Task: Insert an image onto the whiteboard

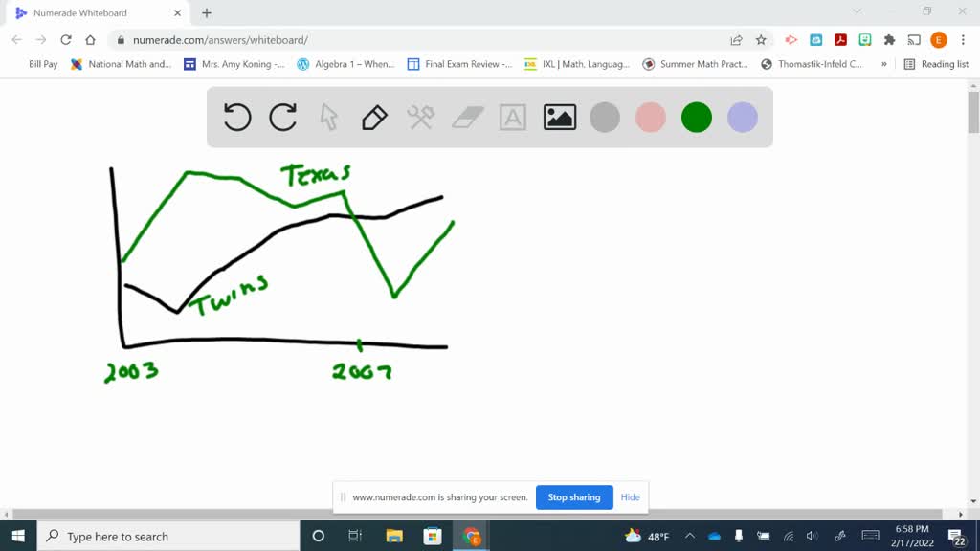Action: coord(559,117)
